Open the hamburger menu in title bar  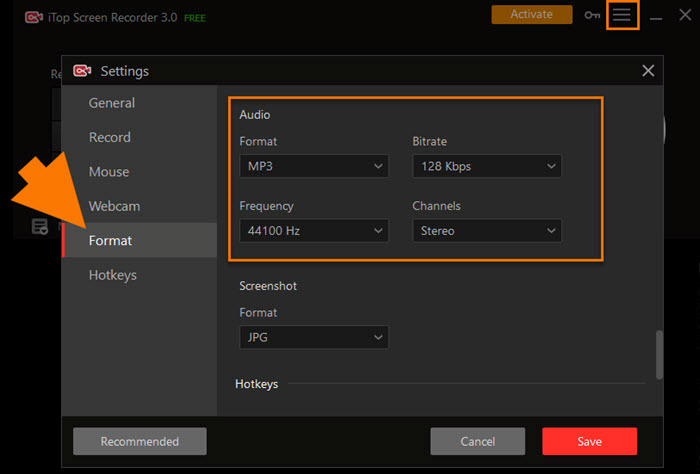click(622, 15)
